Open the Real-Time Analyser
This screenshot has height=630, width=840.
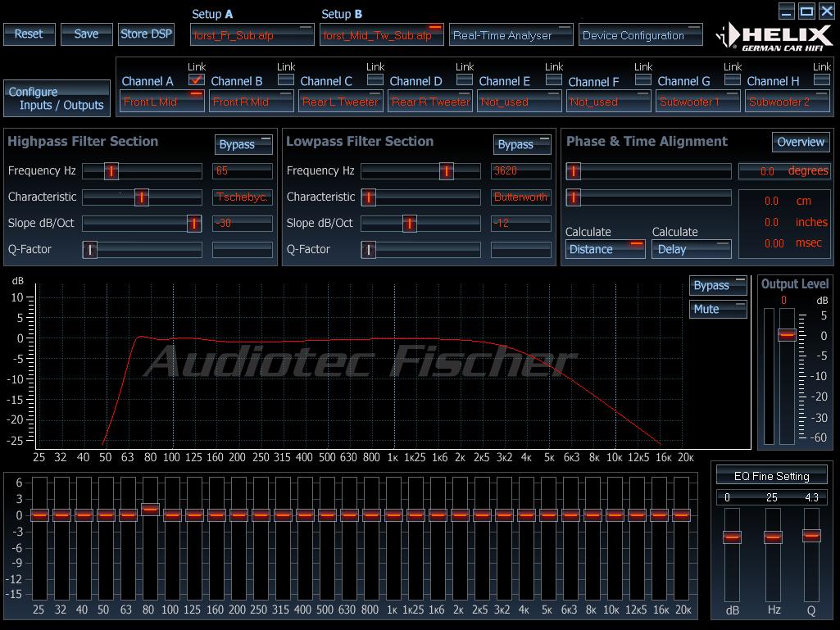511,35
